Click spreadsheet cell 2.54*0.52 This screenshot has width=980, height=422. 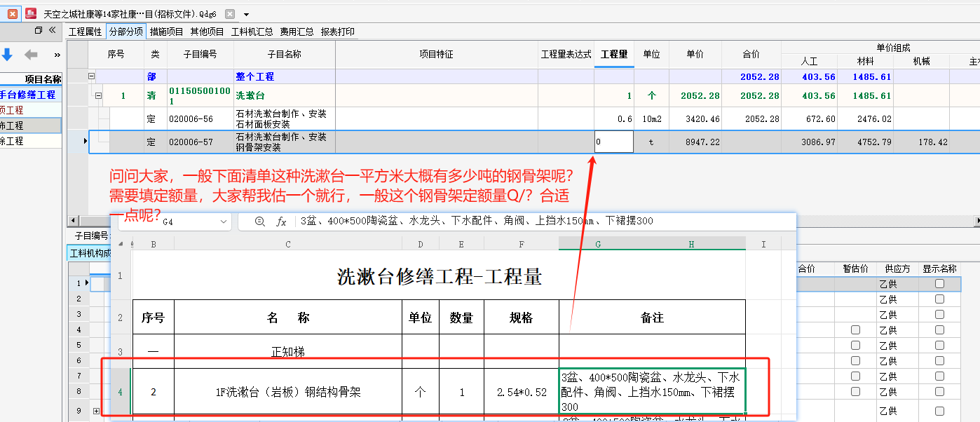(x=522, y=393)
